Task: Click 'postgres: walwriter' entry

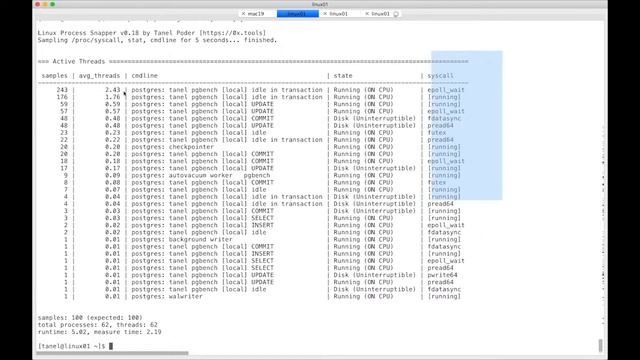Action: [167, 297]
